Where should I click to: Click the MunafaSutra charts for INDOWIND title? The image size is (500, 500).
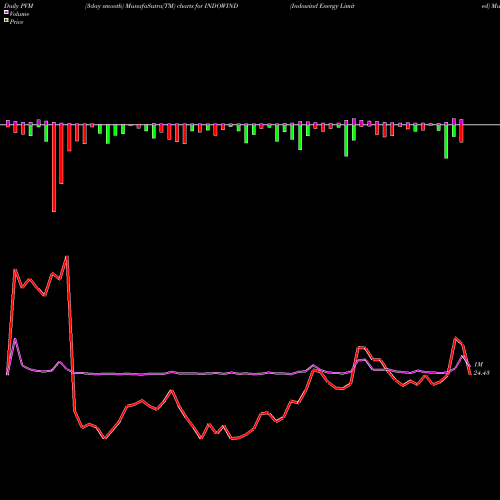tap(162, 6)
